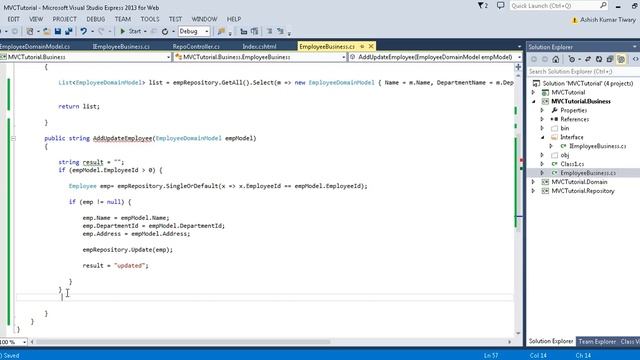Expand the References node
Viewport: 640px width, 360px height.
click(542, 120)
